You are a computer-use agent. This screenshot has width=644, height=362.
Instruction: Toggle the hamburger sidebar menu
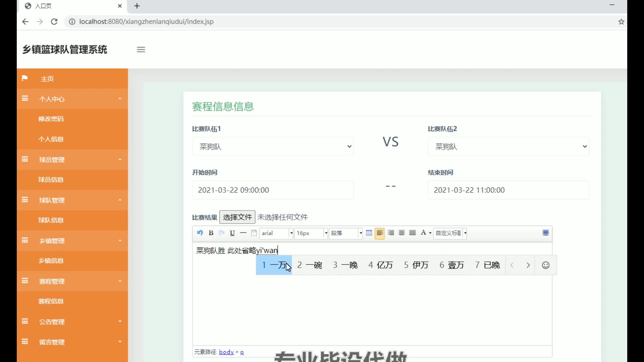141,50
